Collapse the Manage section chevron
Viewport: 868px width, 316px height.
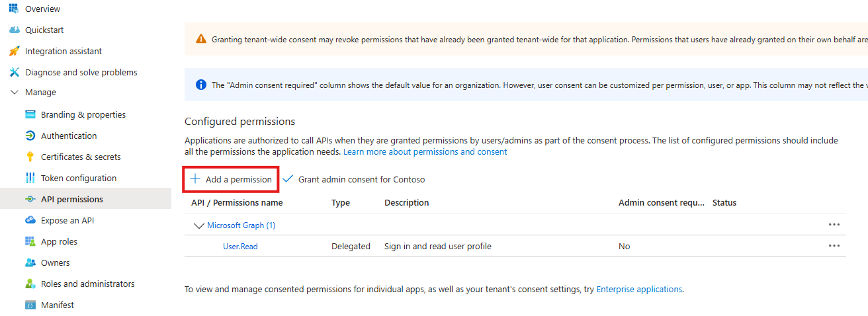(14, 93)
